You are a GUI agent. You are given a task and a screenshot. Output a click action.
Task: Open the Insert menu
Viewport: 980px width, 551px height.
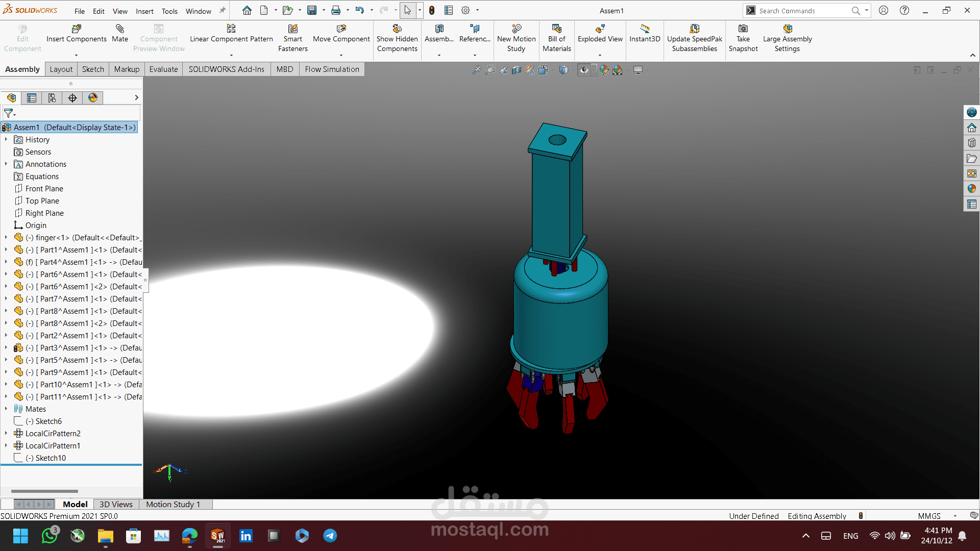click(x=144, y=11)
